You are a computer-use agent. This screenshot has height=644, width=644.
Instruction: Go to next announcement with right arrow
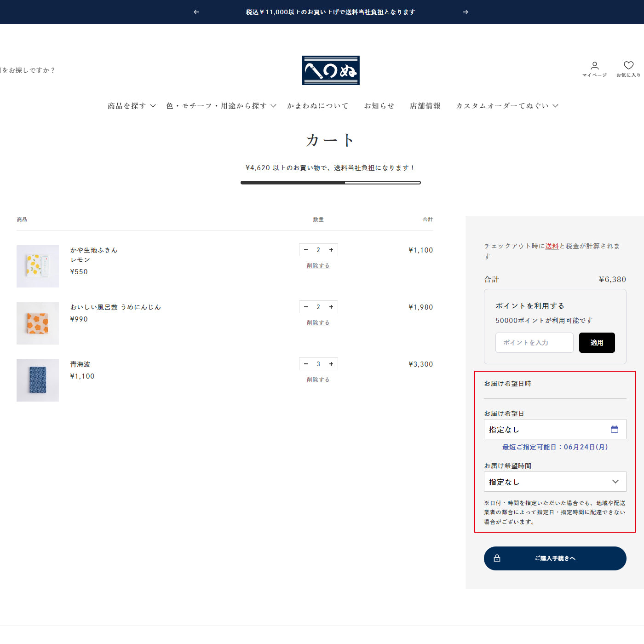click(466, 12)
